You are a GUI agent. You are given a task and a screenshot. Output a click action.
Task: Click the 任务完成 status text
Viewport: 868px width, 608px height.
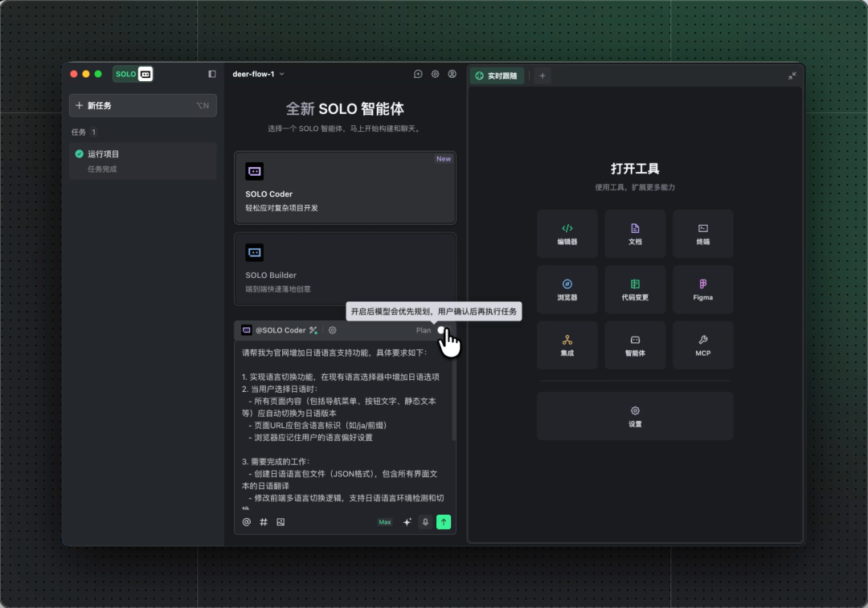102,169
